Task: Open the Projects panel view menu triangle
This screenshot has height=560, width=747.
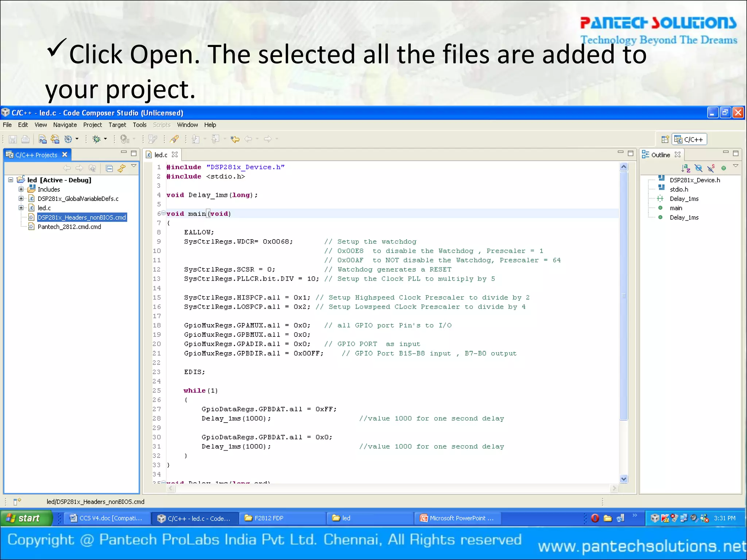Action: 134,166
